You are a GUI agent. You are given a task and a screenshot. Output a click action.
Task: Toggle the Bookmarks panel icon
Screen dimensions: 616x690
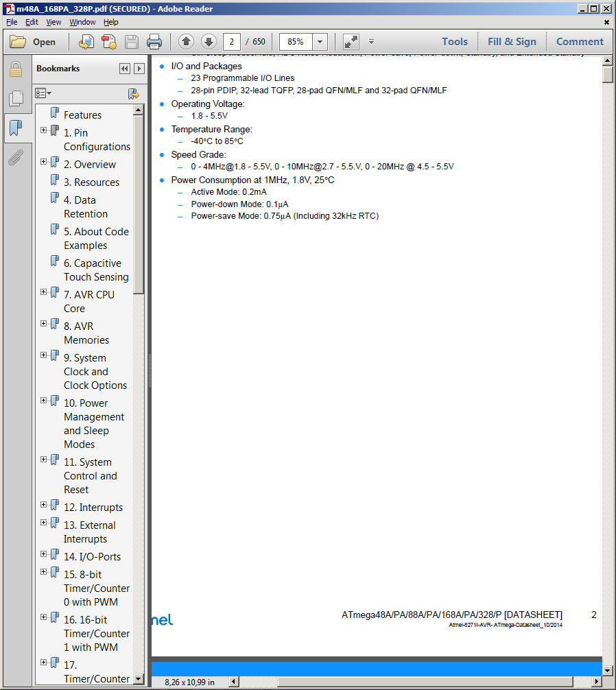coord(16,128)
